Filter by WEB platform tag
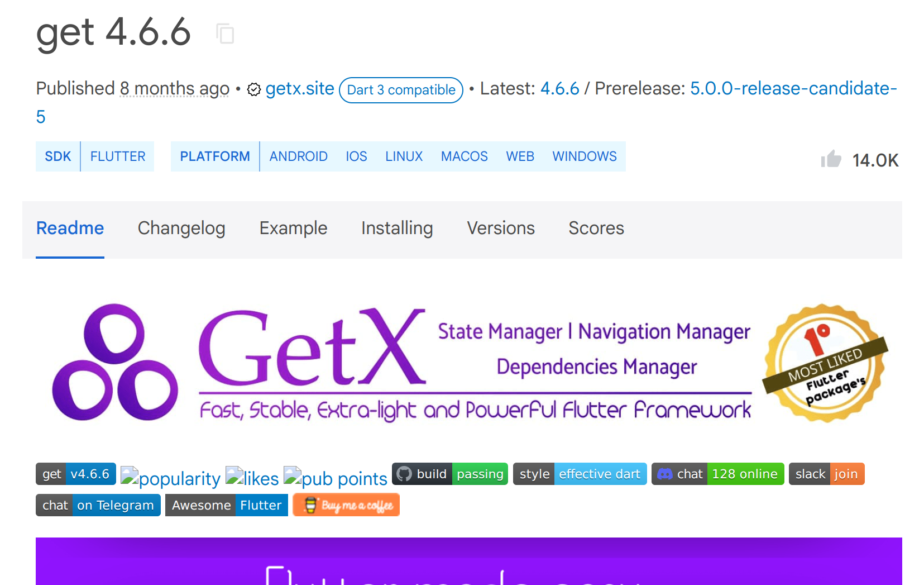Screen dimensions: 924x585 520,156
